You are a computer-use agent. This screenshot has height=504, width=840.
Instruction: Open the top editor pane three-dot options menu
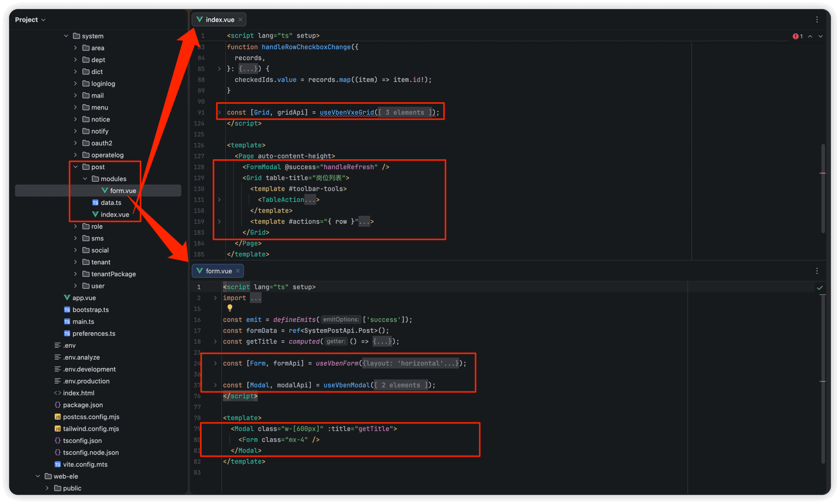[x=817, y=20]
